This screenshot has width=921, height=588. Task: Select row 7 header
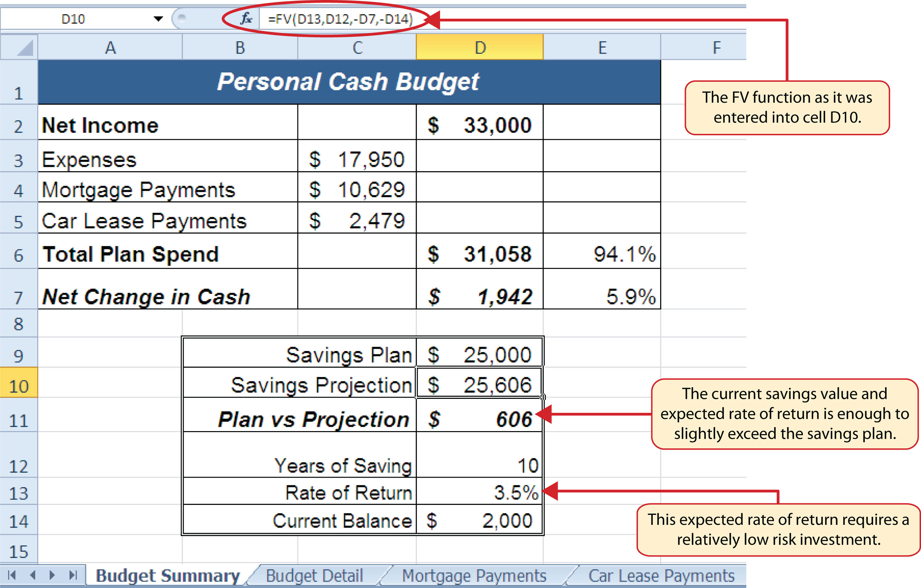[19, 289]
